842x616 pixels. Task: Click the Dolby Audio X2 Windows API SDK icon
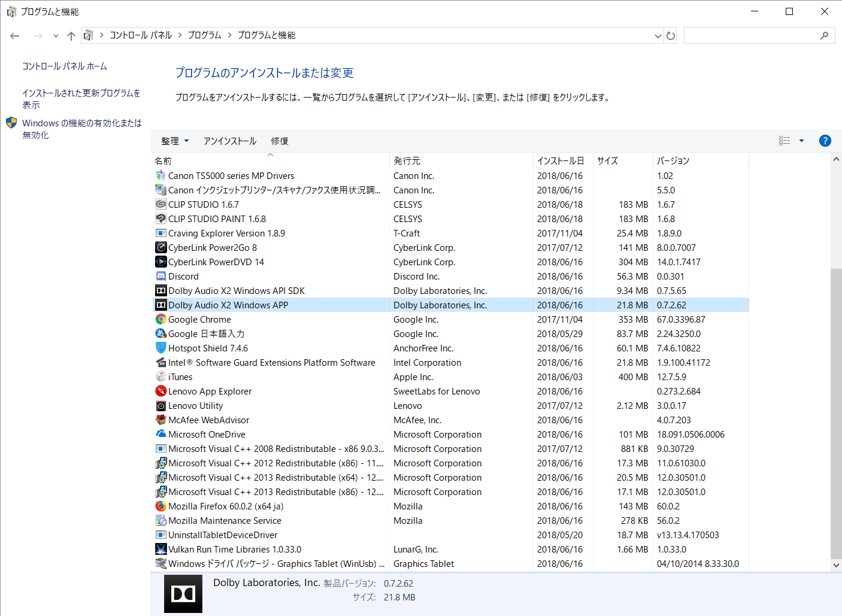[x=160, y=290]
